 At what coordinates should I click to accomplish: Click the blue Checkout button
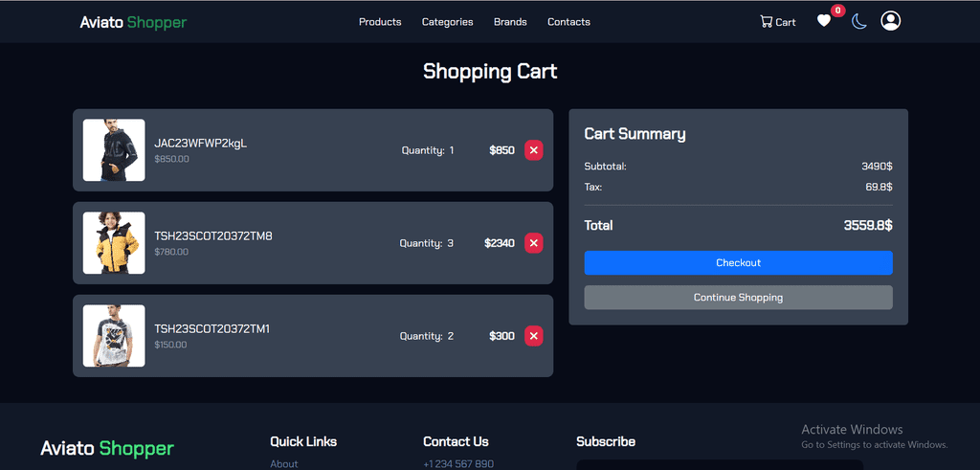click(738, 263)
